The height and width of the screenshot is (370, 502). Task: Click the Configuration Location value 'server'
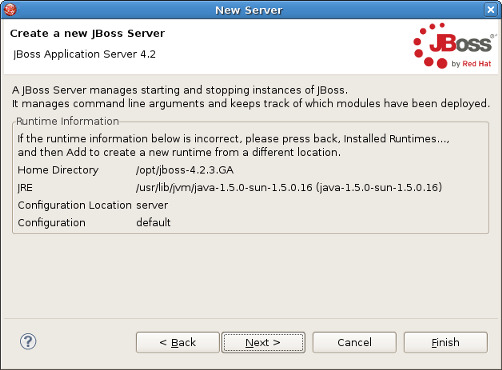(152, 205)
